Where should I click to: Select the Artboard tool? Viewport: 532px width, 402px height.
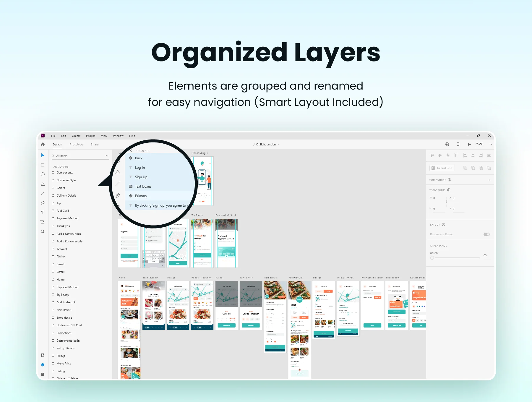click(43, 222)
